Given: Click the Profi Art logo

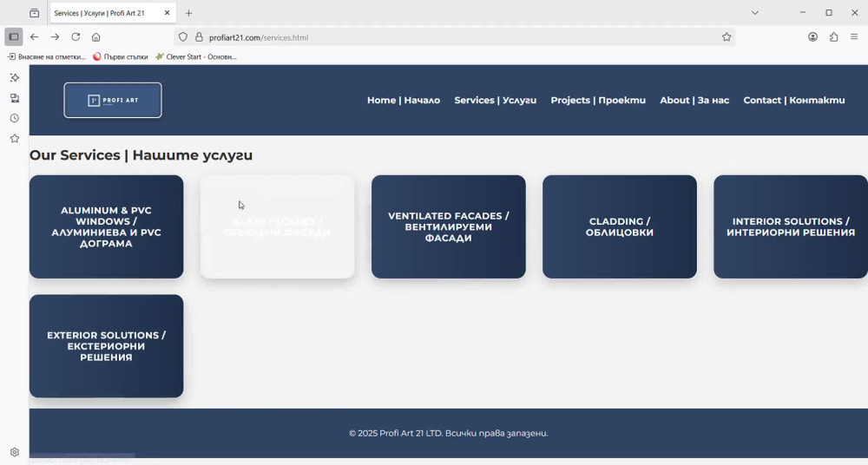Looking at the screenshot, I should 113,100.
